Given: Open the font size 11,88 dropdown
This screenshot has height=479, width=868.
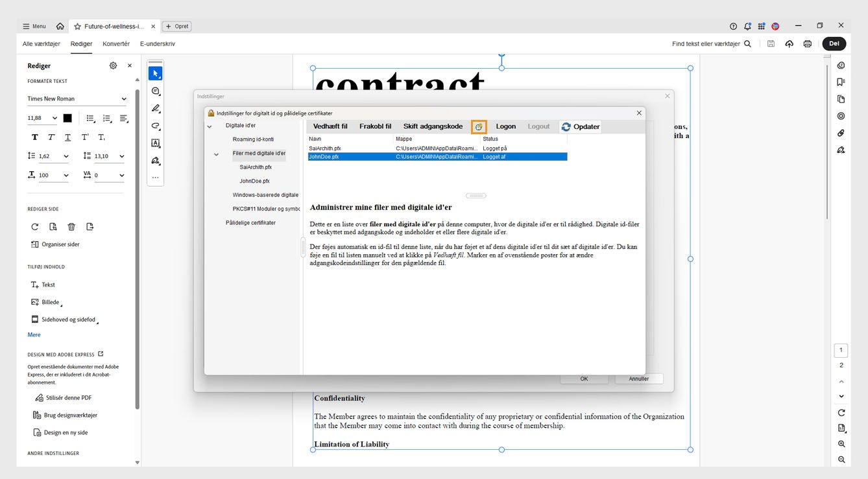Looking at the screenshot, I should tap(43, 119).
